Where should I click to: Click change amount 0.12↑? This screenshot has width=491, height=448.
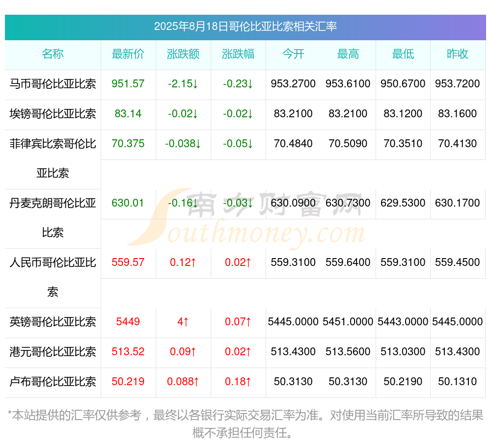pos(183,262)
